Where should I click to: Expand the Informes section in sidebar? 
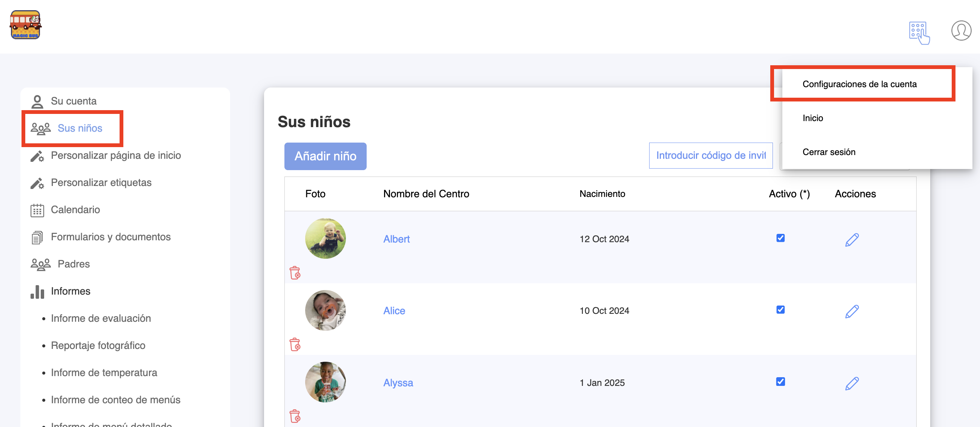coord(71,291)
